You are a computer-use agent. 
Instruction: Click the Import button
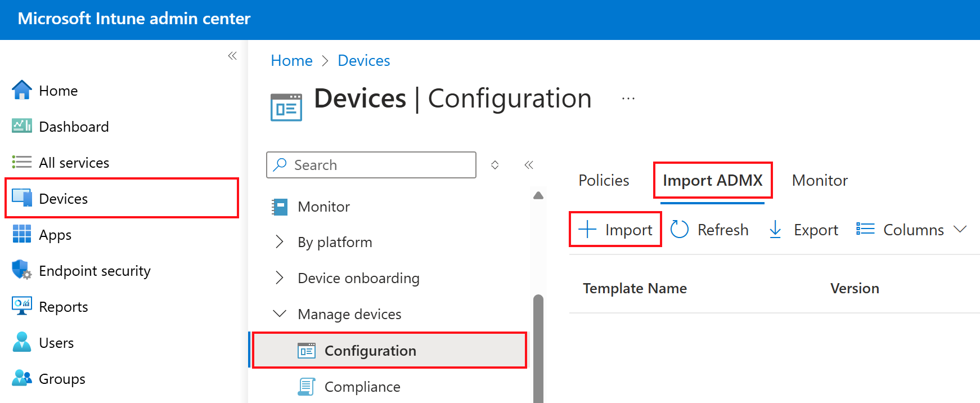(x=616, y=230)
